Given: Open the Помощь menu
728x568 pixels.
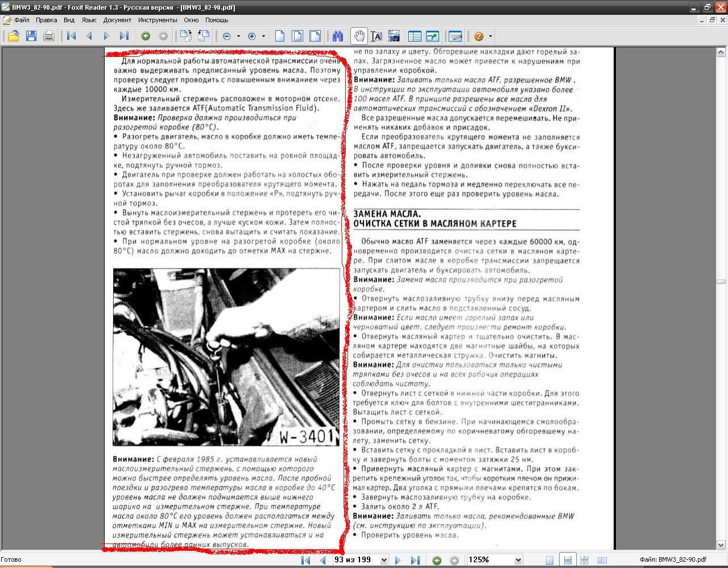Looking at the screenshot, I should coord(217,20).
